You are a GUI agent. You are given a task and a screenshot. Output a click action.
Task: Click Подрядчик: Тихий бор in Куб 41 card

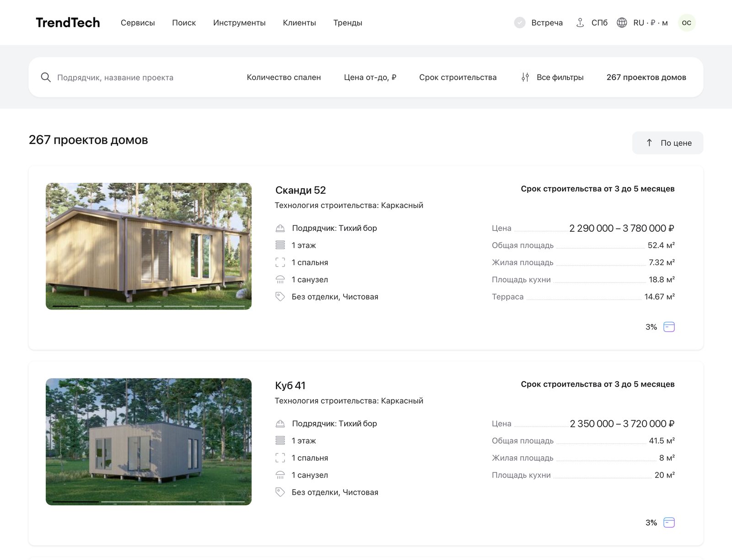pos(334,424)
